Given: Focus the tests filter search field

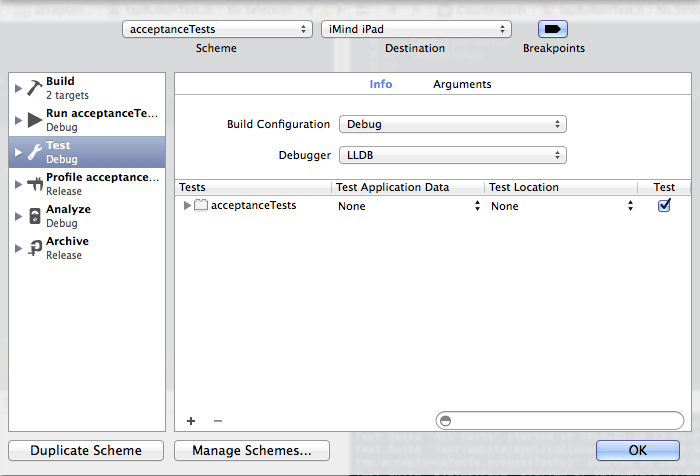Looking at the screenshot, I should [x=560, y=421].
